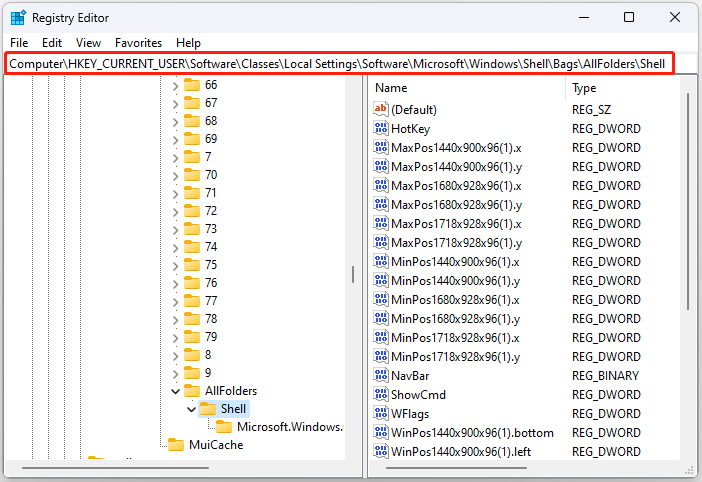
Task: Click folder icon of key 73
Action: point(192,229)
